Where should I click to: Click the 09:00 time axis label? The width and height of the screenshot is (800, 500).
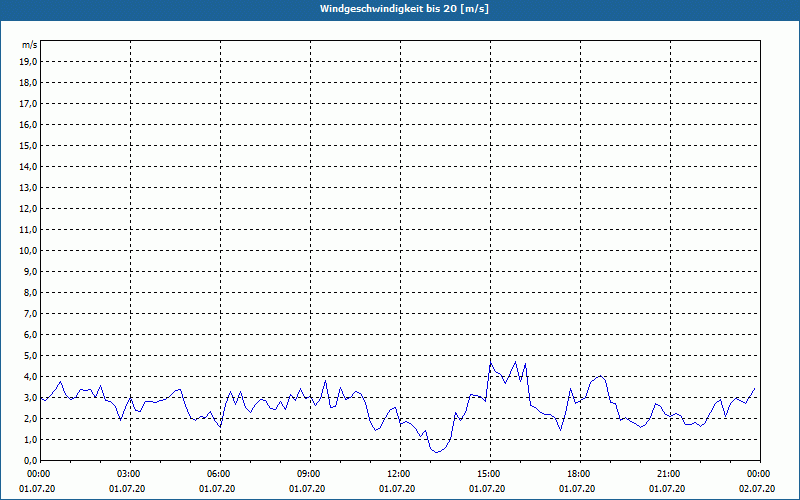click(310, 474)
